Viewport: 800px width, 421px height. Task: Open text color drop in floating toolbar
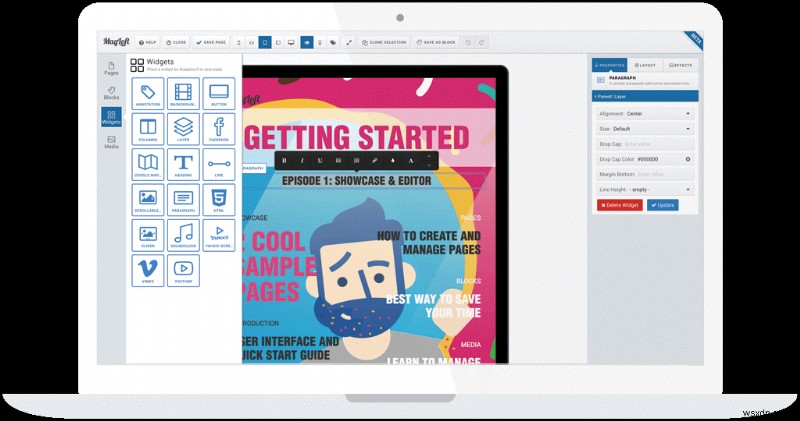393,161
